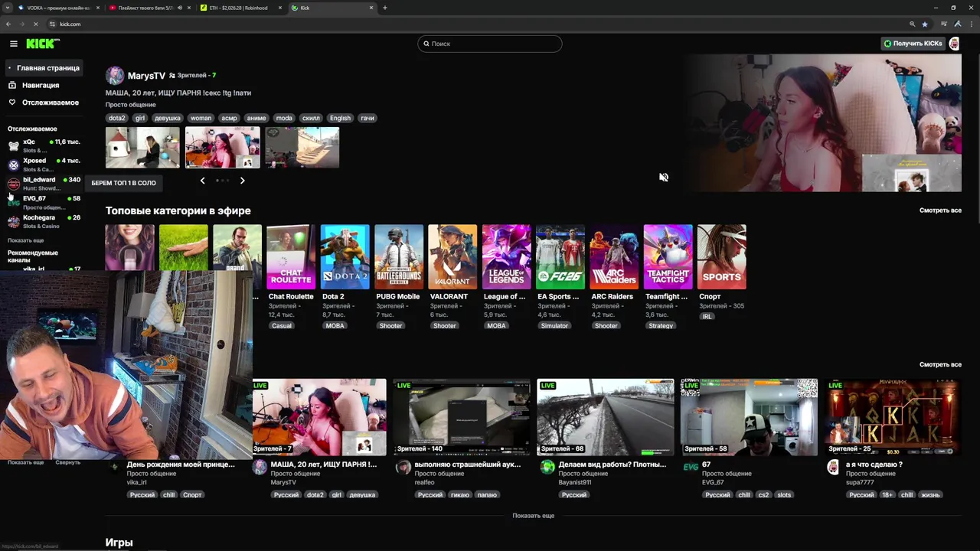Open snowy road stream with 68 viewers

coord(606,417)
